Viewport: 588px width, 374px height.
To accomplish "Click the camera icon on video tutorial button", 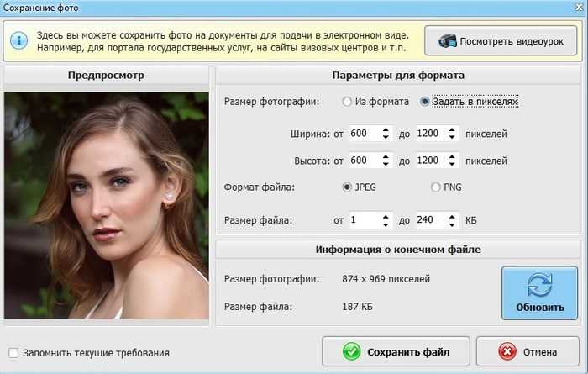I will (448, 41).
